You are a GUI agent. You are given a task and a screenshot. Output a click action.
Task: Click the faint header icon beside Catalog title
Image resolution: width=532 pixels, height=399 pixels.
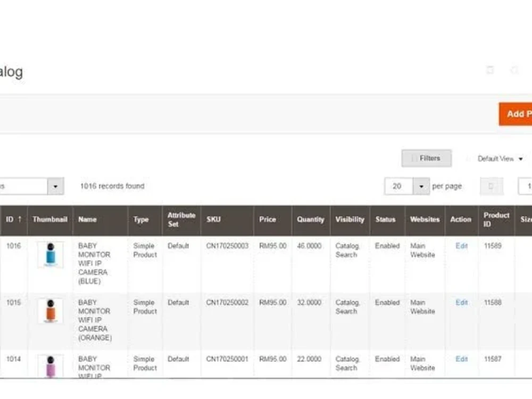pos(490,70)
